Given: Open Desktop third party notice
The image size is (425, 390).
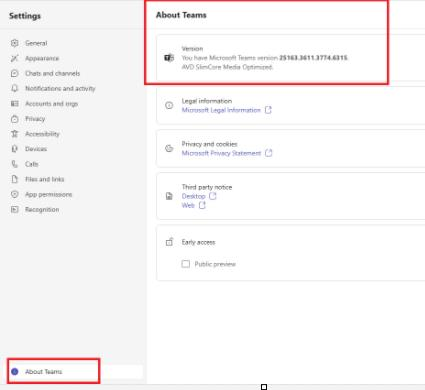Looking at the screenshot, I should pyautogui.click(x=193, y=196).
